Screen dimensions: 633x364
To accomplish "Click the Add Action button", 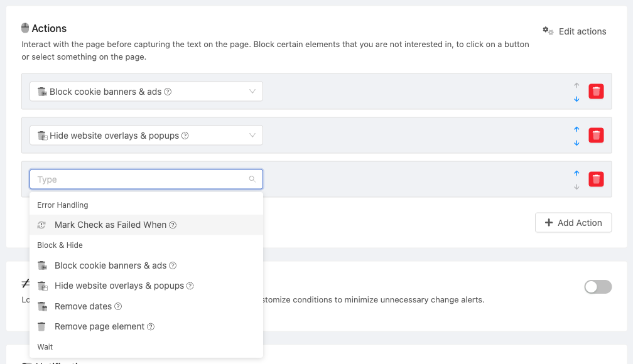I will 573,223.
